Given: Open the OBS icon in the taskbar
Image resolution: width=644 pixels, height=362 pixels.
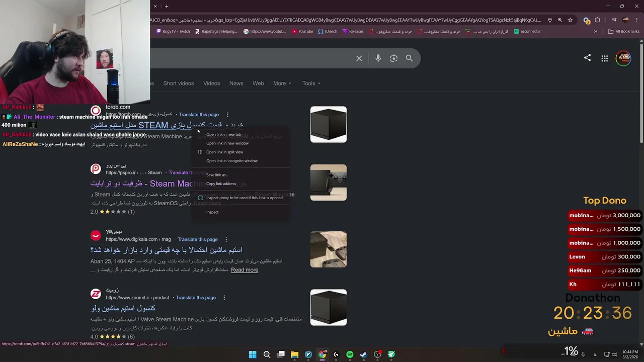Looking at the screenshot, I should tap(377, 354).
